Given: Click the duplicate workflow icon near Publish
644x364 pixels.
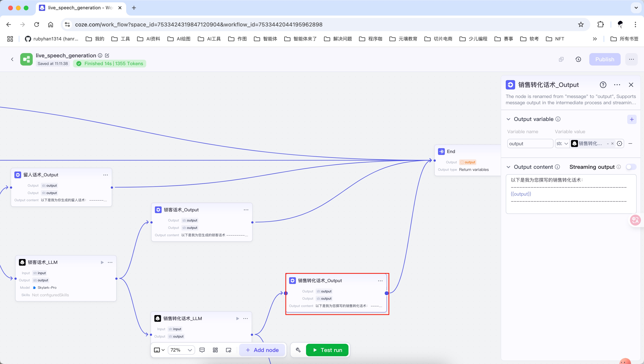Looking at the screenshot, I should pos(561,59).
